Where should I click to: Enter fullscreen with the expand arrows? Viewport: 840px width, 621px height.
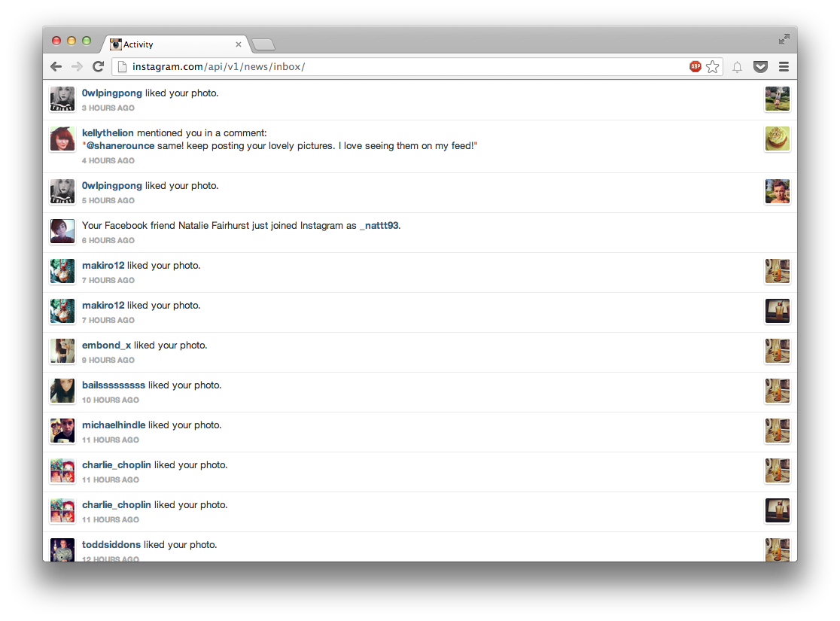tap(784, 39)
